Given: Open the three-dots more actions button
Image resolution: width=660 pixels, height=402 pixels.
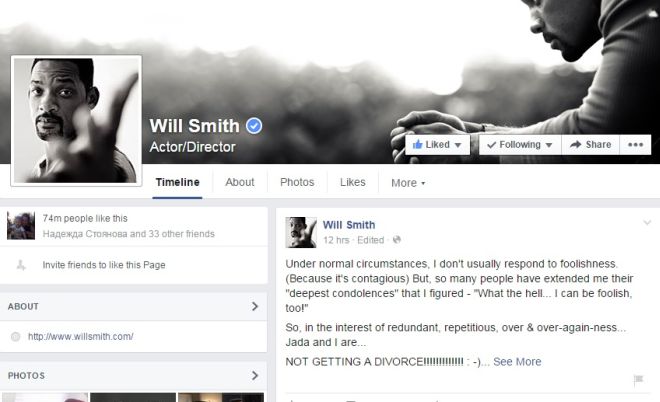Looking at the screenshot, I should point(635,145).
